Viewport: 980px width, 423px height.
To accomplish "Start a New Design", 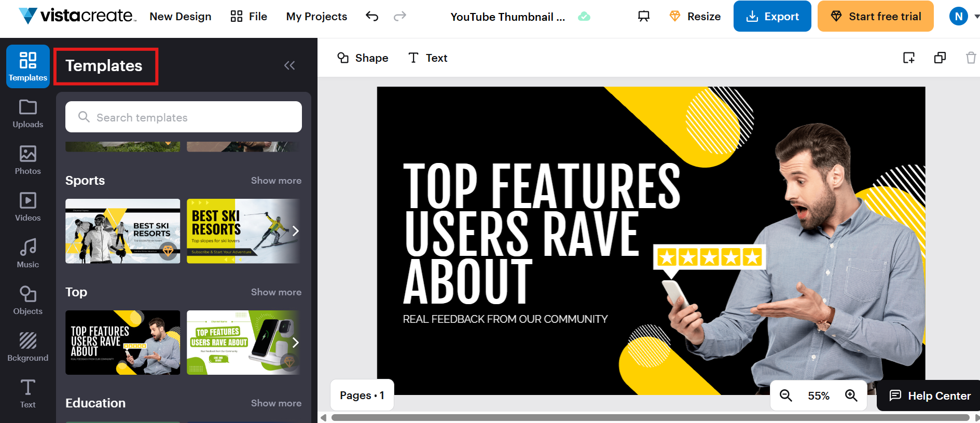I will 181,17.
